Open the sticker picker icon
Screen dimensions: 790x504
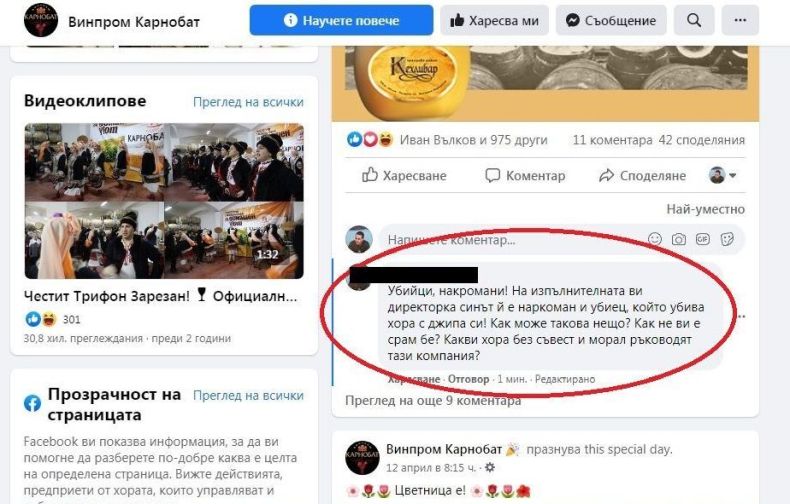point(727,239)
